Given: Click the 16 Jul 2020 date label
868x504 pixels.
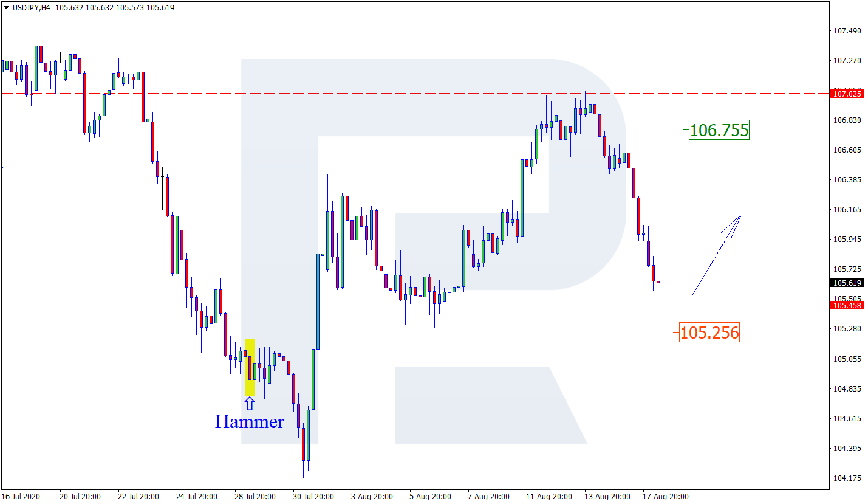Looking at the screenshot, I should (21, 497).
